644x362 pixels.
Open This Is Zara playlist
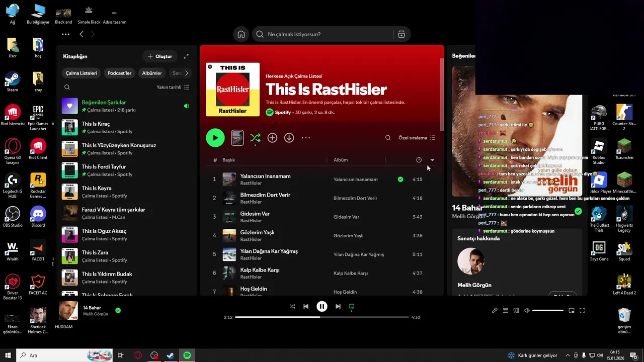[126, 256]
